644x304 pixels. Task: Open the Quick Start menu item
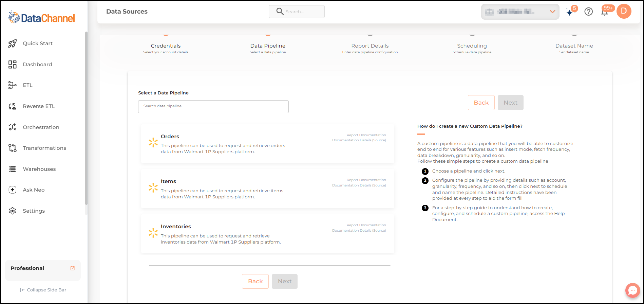coord(38,43)
